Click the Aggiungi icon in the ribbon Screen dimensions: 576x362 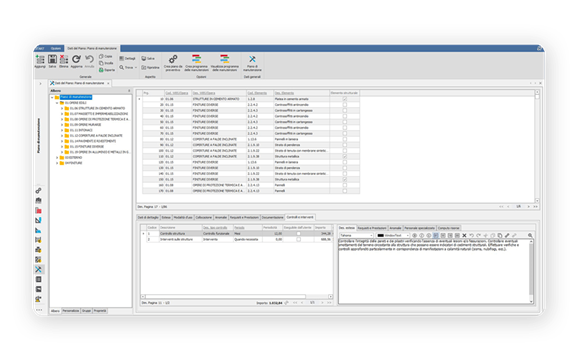pos(40,61)
